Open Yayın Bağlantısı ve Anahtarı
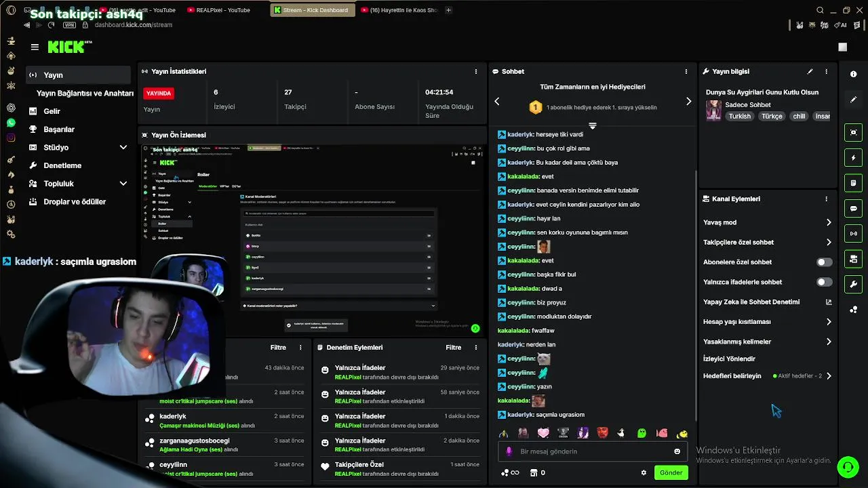 [x=85, y=94]
